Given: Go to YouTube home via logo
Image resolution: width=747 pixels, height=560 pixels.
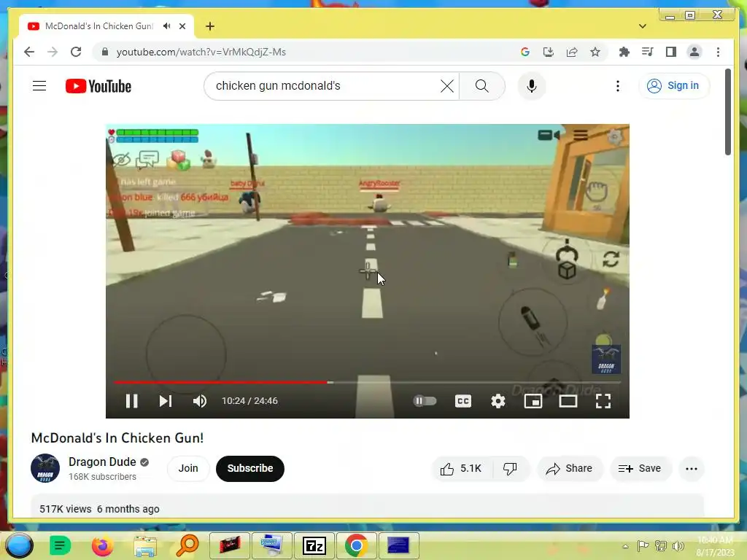Looking at the screenshot, I should click(x=98, y=86).
